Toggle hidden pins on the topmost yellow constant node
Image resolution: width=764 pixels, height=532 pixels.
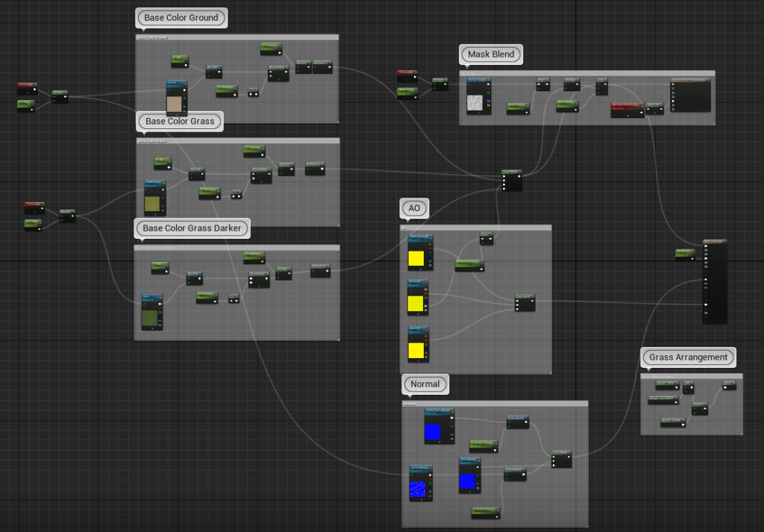421,269
